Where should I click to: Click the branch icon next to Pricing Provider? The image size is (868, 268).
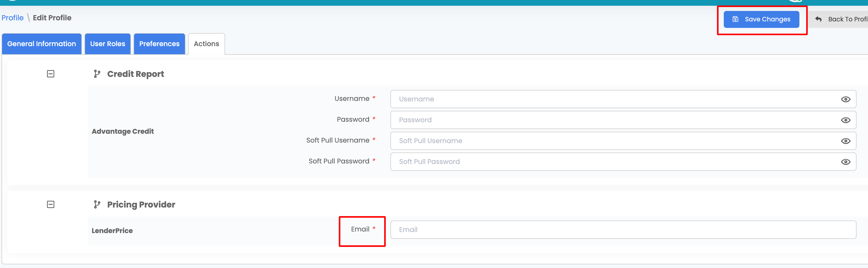pos(97,204)
